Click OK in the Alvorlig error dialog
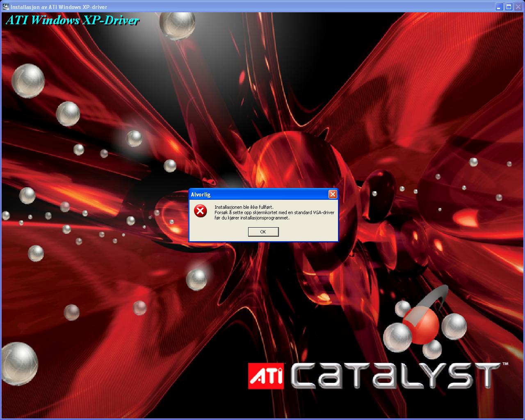525x420 pixels. tap(263, 232)
